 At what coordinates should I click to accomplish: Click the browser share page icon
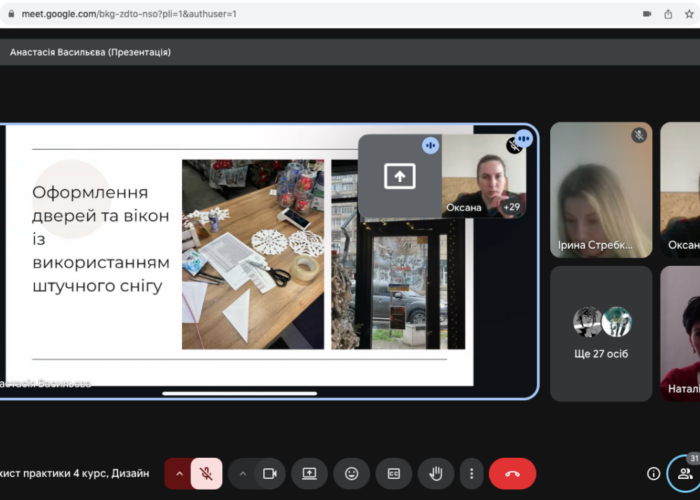tap(668, 14)
